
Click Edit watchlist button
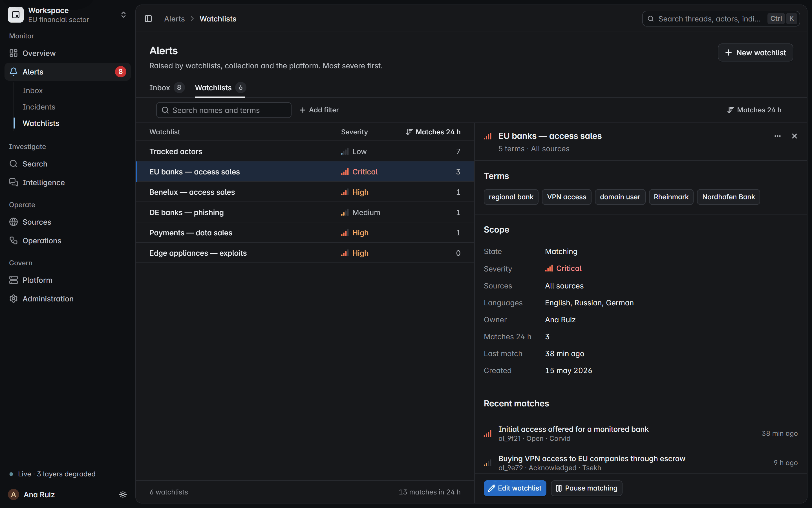tap(515, 488)
